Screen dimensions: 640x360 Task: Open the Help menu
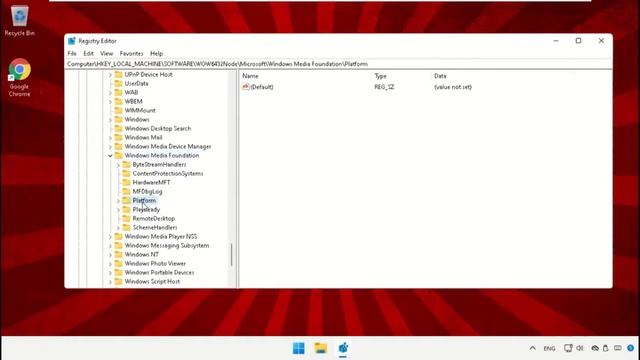(x=156, y=53)
